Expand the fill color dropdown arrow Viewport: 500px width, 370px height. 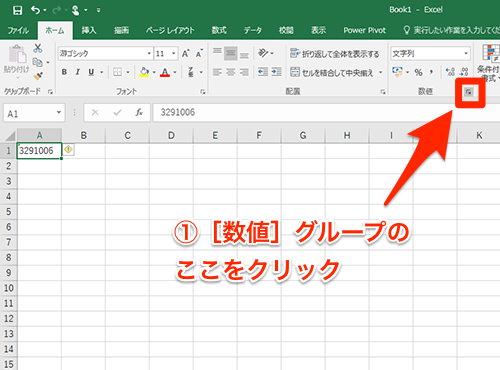click(x=154, y=72)
